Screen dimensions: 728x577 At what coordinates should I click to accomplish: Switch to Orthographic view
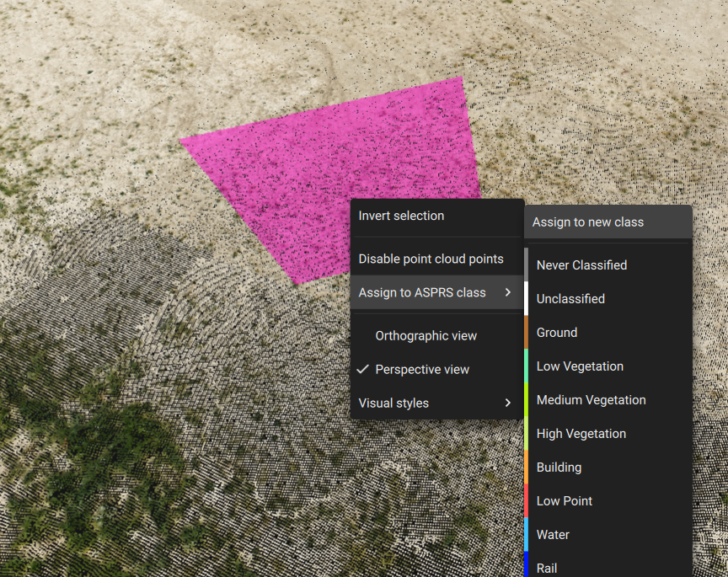point(426,335)
